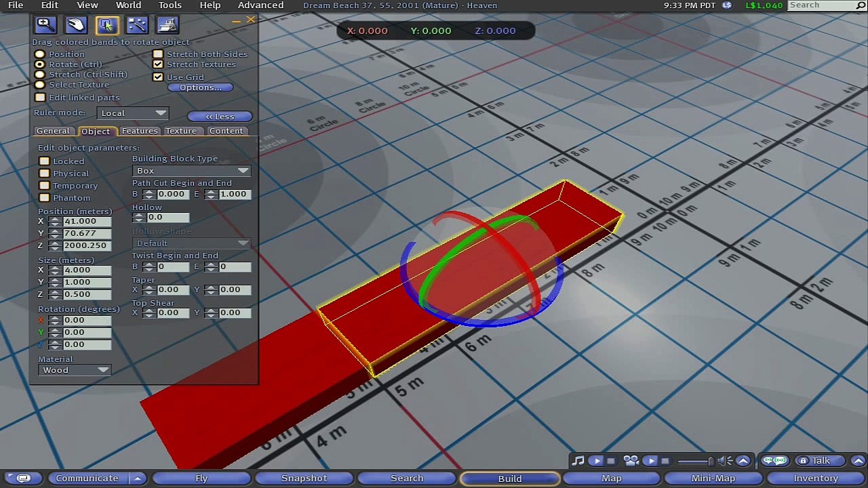Disable Stretch Textures checkbox
Viewport: 868px width, 488px height.
(x=158, y=64)
